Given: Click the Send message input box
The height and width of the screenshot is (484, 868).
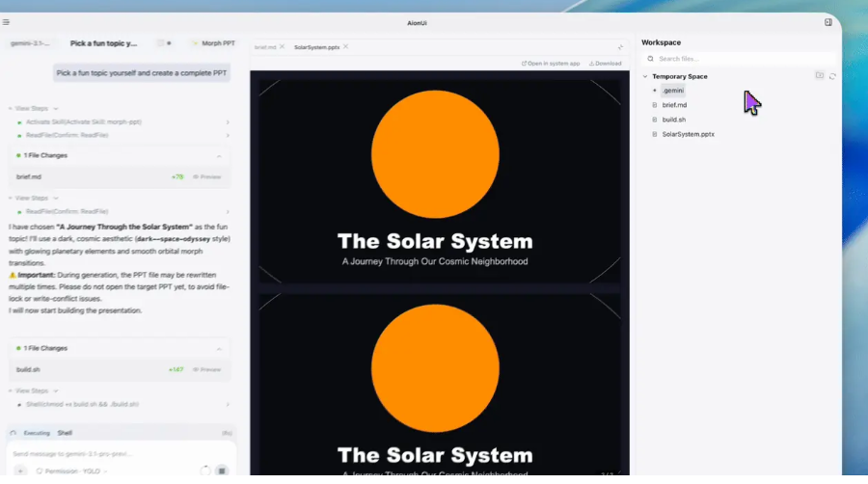Looking at the screenshot, I should click(122, 454).
